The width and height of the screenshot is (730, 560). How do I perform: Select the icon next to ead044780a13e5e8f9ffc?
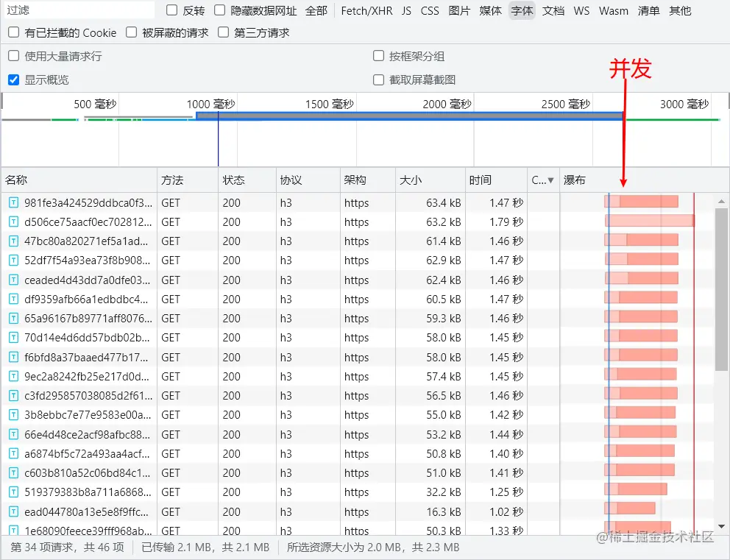tap(14, 511)
